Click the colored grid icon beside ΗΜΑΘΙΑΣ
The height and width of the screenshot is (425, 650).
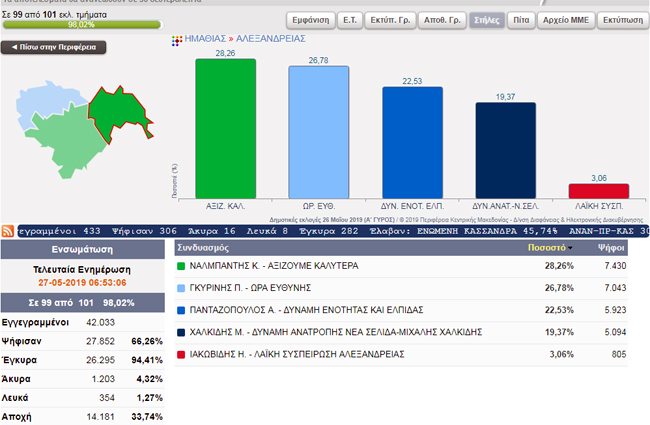click(x=176, y=38)
